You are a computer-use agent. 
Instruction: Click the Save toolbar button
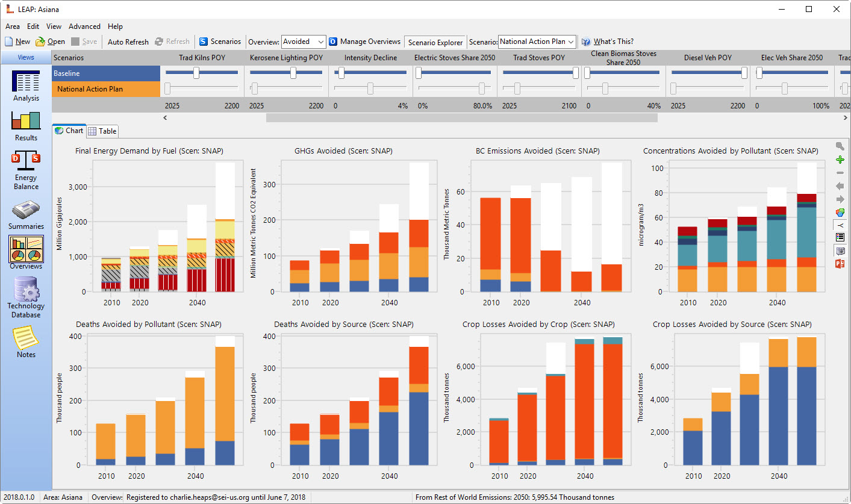point(84,42)
